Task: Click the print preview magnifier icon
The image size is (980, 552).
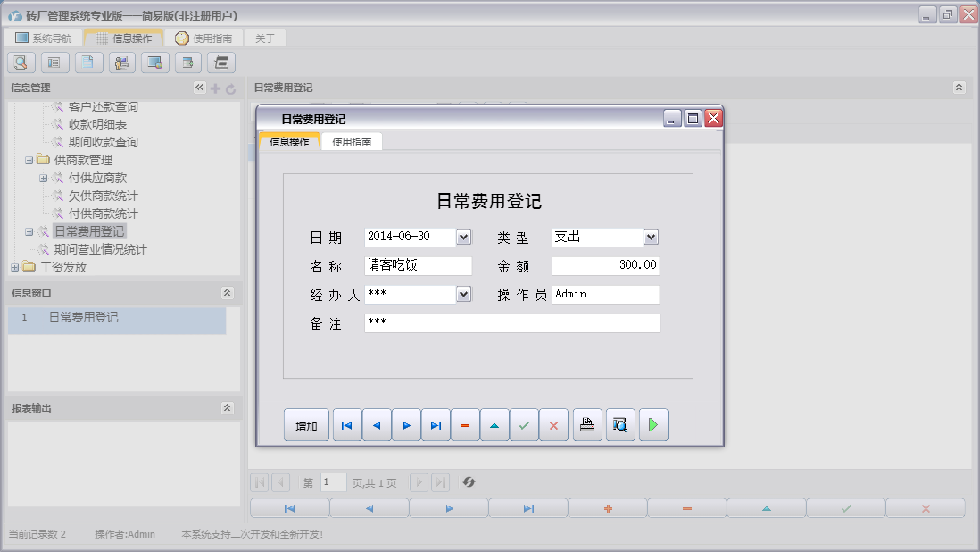Action: point(620,425)
